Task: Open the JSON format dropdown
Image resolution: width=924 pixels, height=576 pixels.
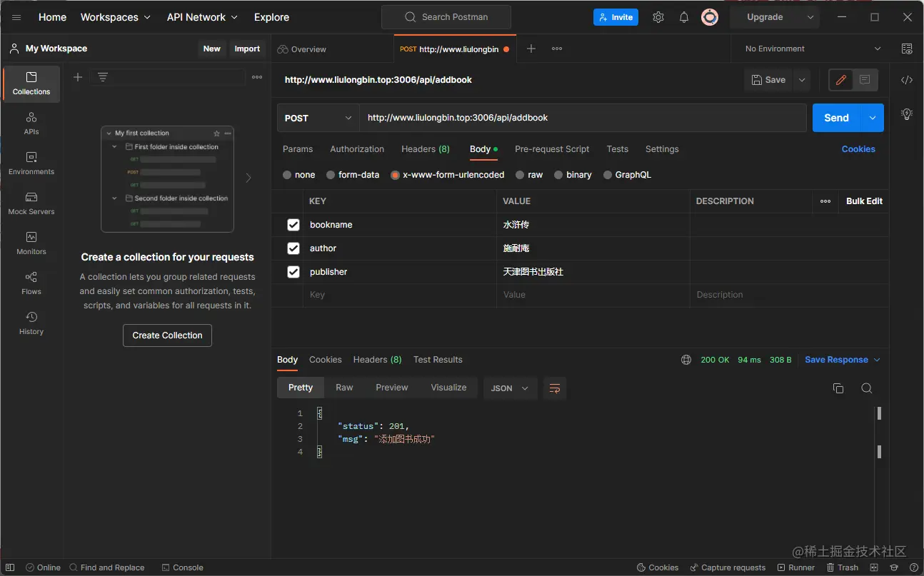Action: tap(510, 388)
